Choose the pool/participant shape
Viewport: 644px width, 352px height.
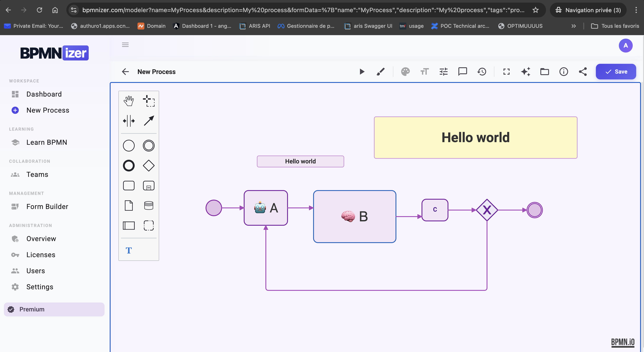[129, 226]
